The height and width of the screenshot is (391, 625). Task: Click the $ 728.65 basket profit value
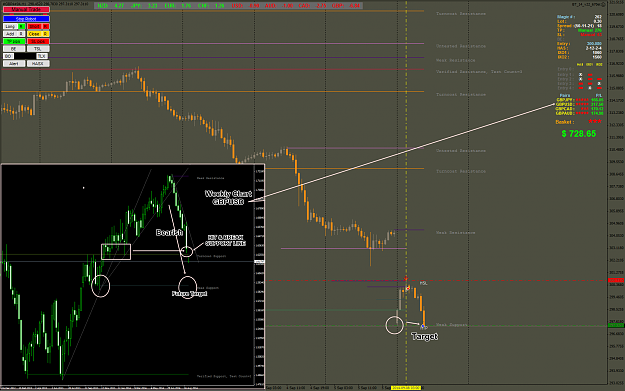tap(579, 134)
